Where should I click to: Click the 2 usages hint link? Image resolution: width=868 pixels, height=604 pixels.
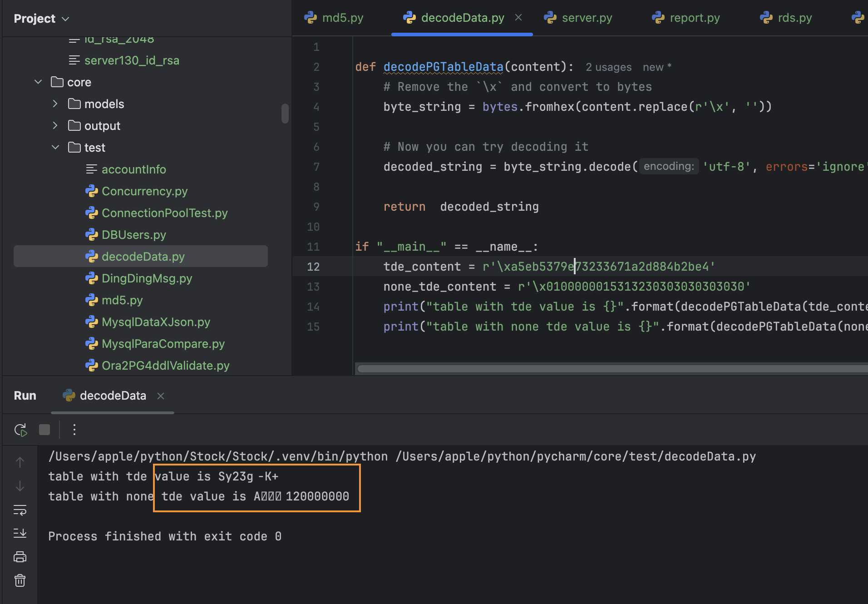[x=608, y=67]
